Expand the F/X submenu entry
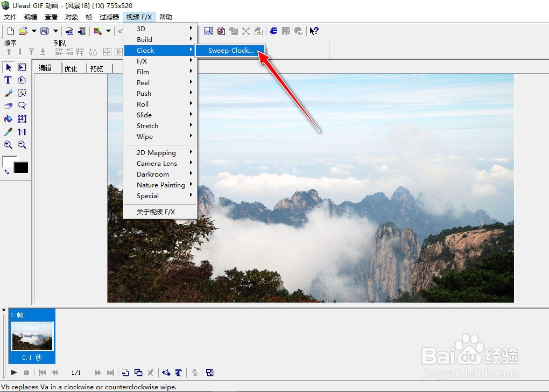This screenshot has width=549, height=392. (x=161, y=61)
